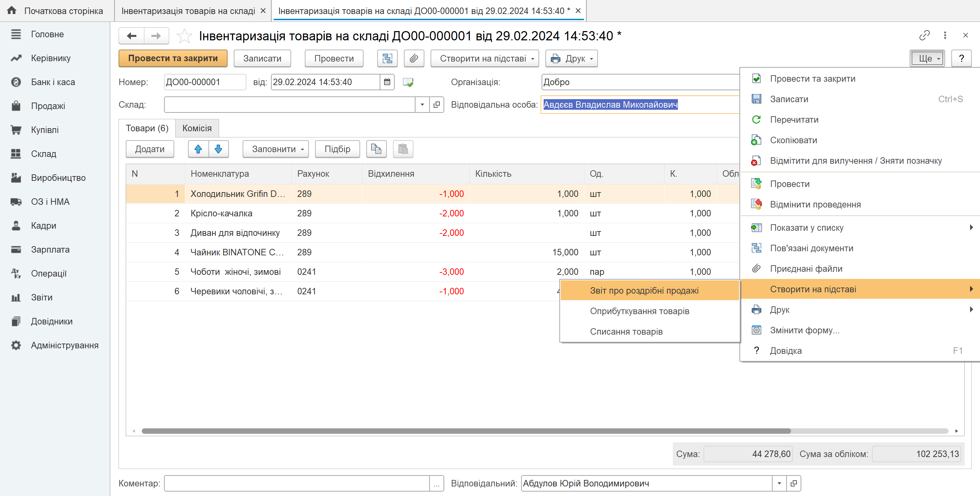Switch to Комісія tab
This screenshot has height=496, width=980.
tap(197, 128)
